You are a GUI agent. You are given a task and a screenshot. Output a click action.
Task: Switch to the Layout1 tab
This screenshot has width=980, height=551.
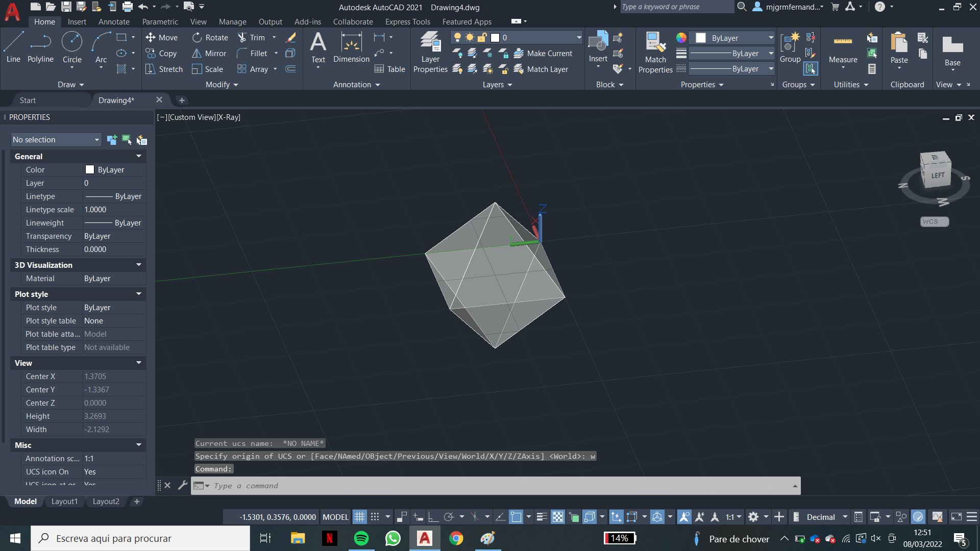(65, 500)
